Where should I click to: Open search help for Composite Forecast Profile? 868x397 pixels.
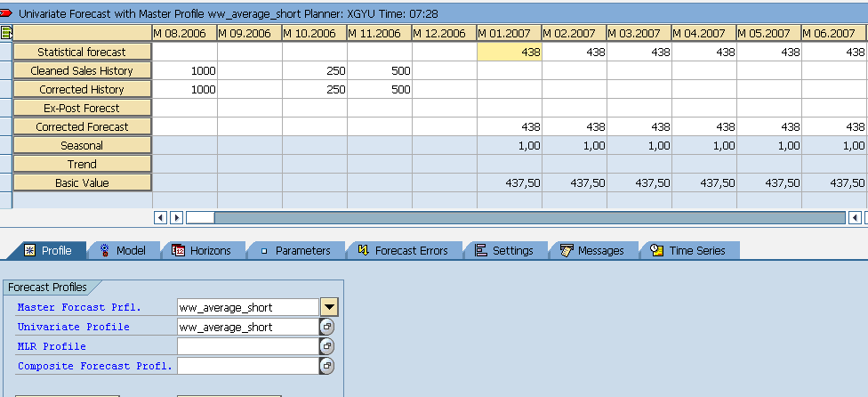coord(327,366)
